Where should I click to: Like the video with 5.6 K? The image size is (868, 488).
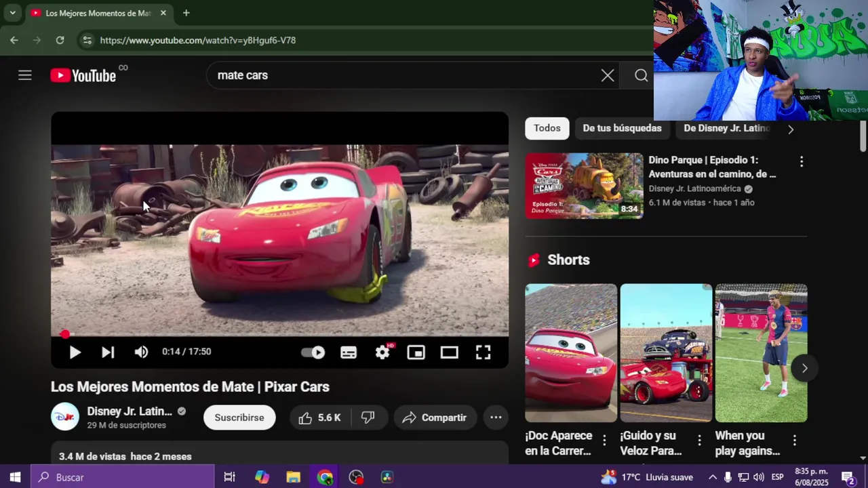pyautogui.click(x=319, y=418)
